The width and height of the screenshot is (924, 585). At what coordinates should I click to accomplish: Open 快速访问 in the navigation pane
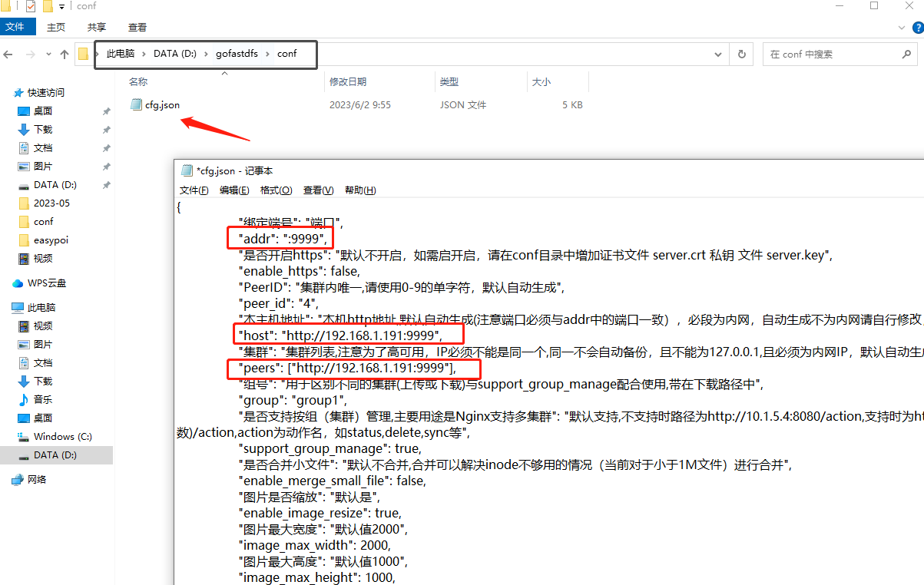[x=46, y=92]
